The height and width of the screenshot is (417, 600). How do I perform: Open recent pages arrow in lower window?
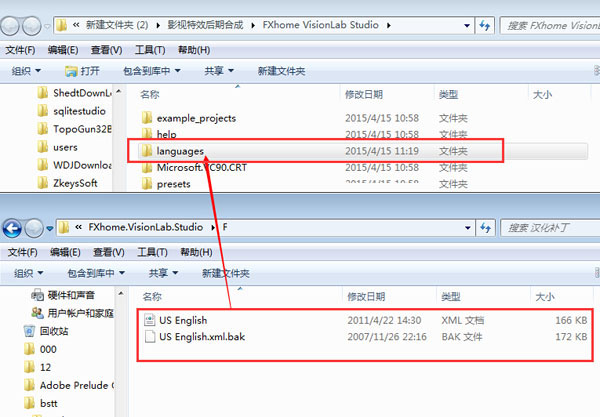(50, 228)
